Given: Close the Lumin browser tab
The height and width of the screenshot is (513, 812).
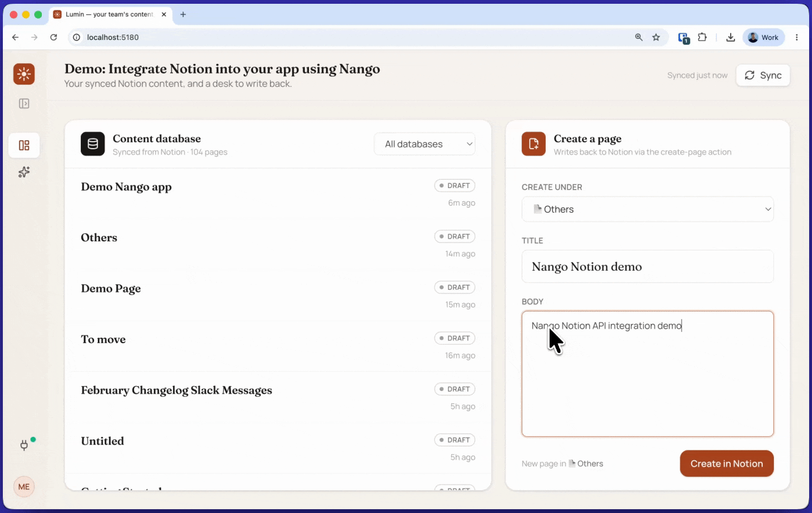Looking at the screenshot, I should [164, 14].
